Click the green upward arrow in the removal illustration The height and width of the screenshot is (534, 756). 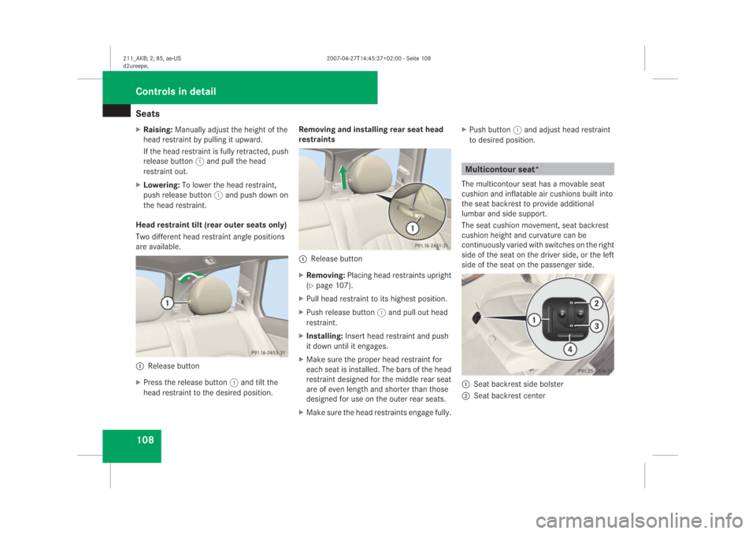pos(343,177)
